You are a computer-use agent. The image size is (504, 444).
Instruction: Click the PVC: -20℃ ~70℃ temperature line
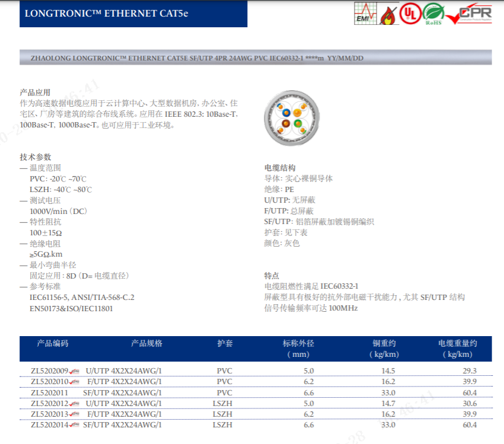pos(58,178)
